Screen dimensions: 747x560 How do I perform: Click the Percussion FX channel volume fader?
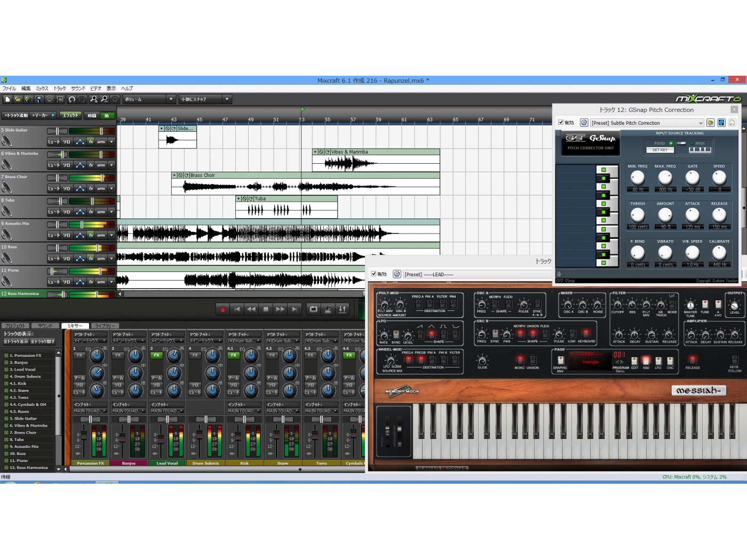click(x=84, y=435)
